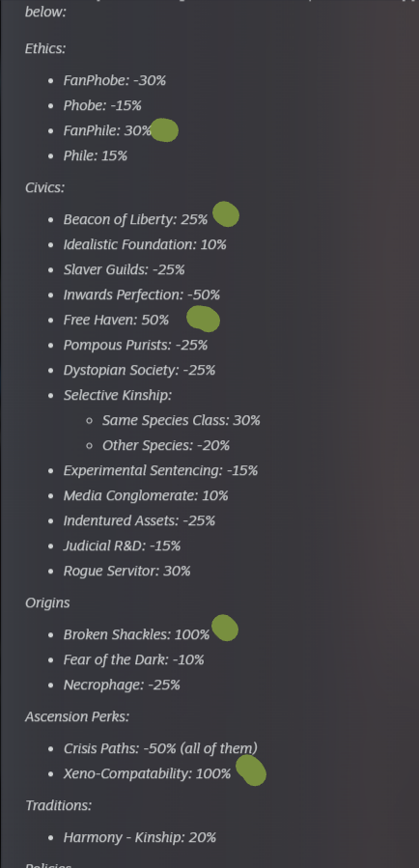Click the Harmony - Kinship: 20% entry
419x868 pixels.
click(139, 837)
